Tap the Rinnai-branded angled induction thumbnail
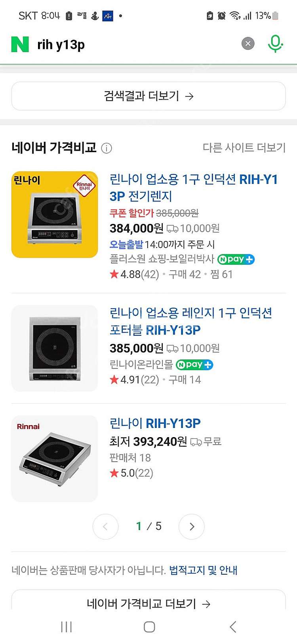Viewport: 297px width, 644px height. coord(55,459)
